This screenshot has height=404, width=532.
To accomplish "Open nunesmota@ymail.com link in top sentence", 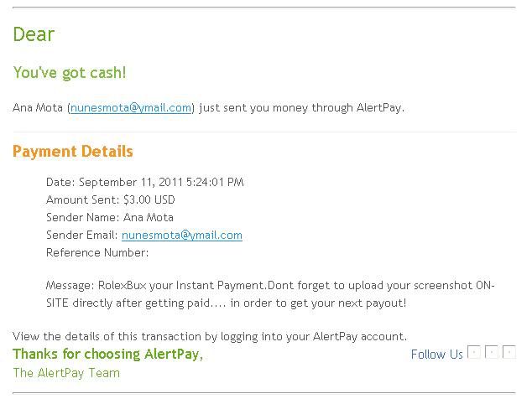I will (x=131, y=107).
